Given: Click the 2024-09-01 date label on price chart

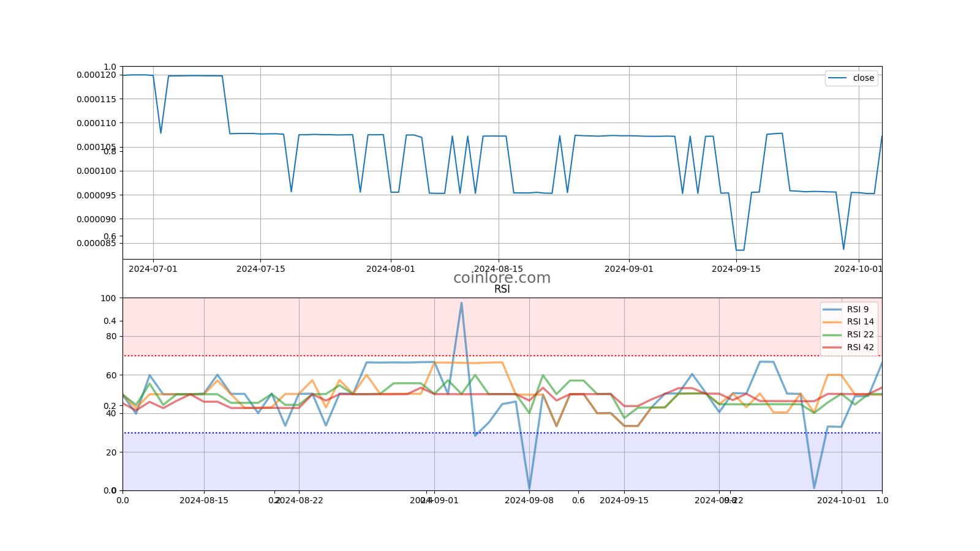Looking at the screenshot, I should pyautogui.click(x=629, y=269).
